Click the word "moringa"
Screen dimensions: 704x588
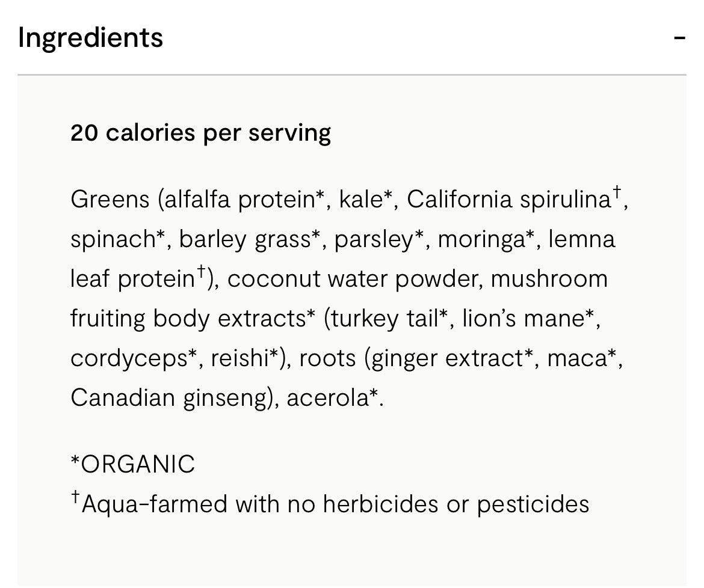tap(481, 239)
